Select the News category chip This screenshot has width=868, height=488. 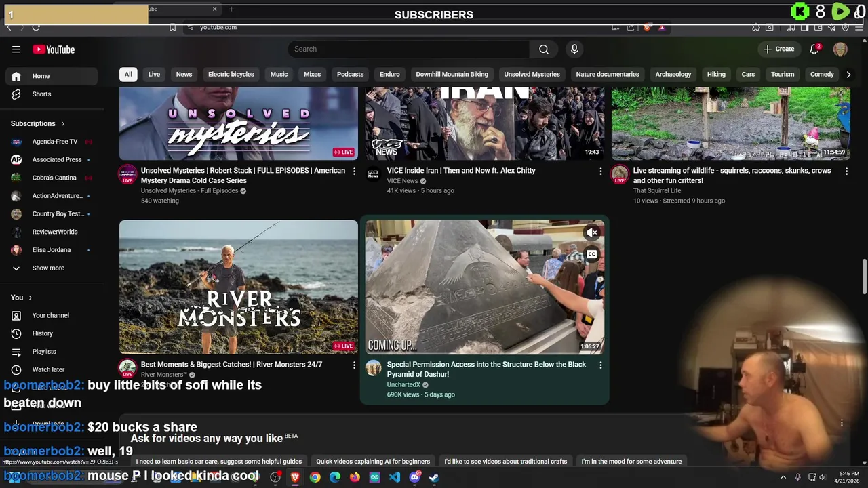[x=184, y=75]
